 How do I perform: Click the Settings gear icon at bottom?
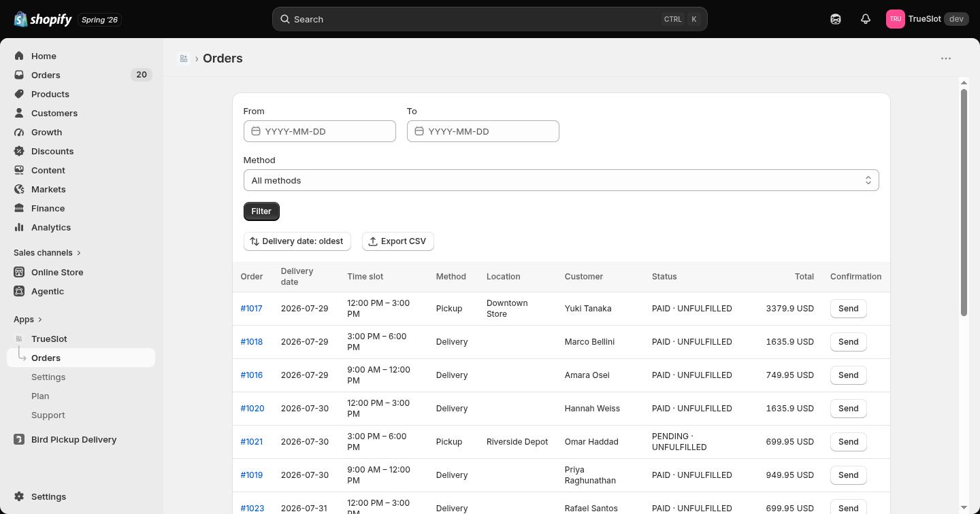(x=19, y=496)
